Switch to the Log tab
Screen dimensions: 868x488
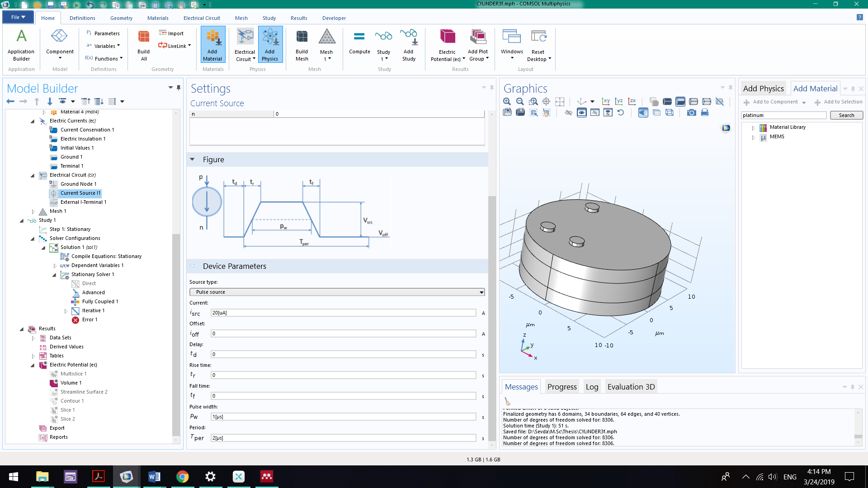point(592,387)
